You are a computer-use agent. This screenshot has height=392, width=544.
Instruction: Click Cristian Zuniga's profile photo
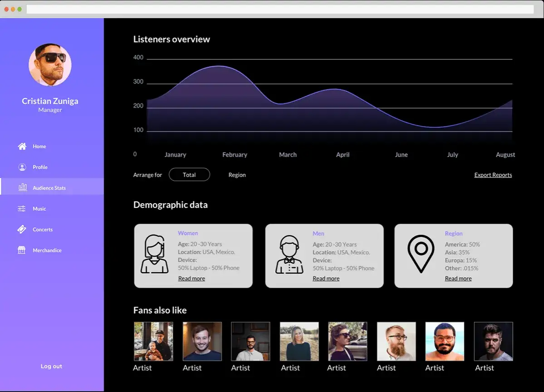50,64
